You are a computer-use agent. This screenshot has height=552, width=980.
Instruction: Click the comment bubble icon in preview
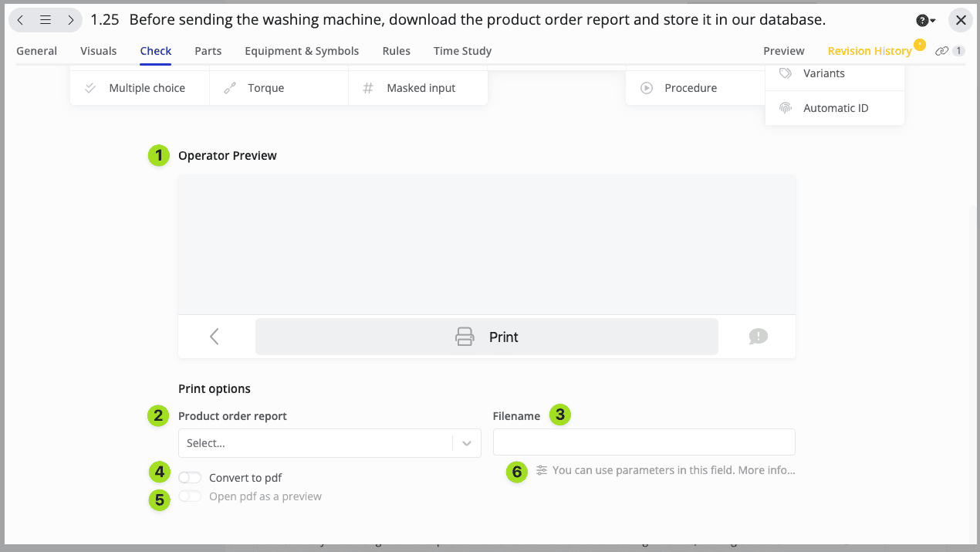click(x=758, y=337)
